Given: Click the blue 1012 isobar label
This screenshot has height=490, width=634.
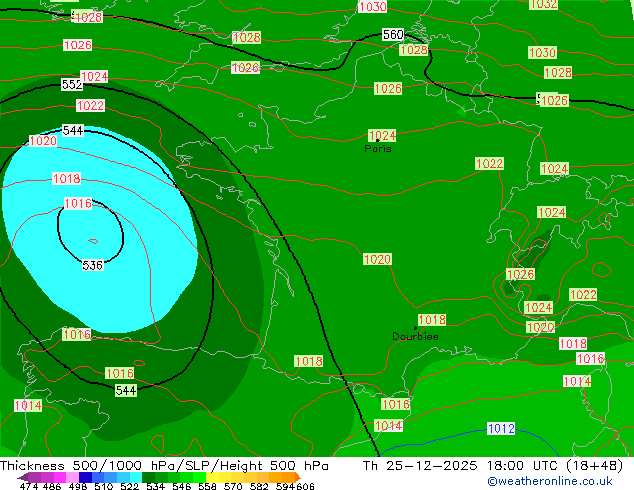Looking at the screenshot, I should tap(501, 429).
